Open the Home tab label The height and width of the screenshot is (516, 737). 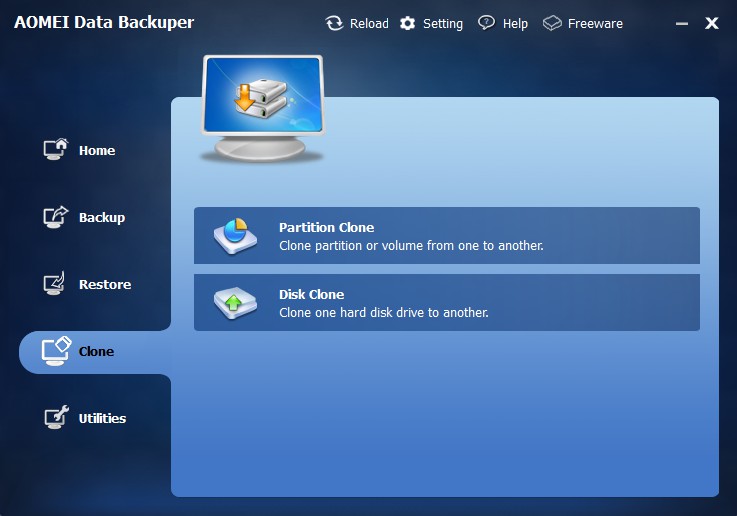(x=97, y=150)
